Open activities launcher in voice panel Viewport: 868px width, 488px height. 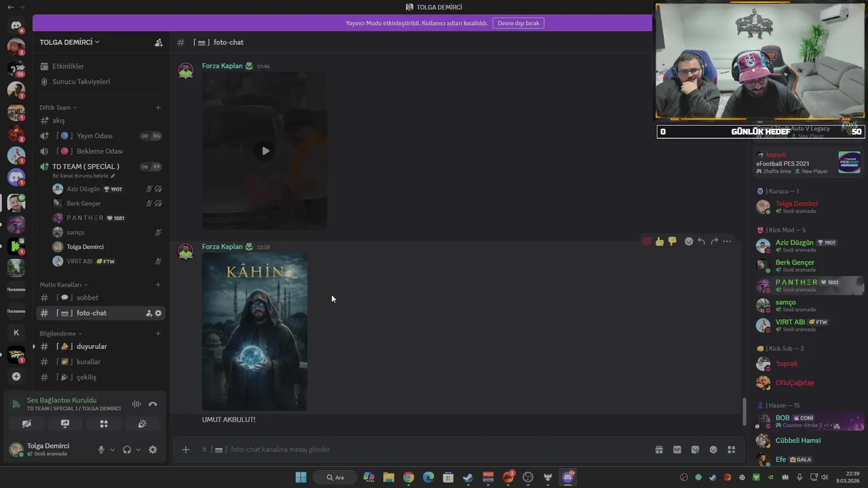tap(104, 424)
